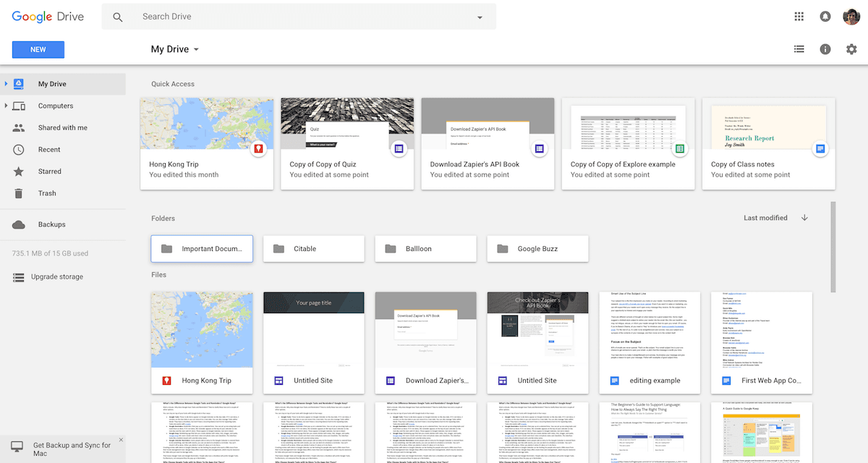Open Hong Kong Trip quick access card

[207, 144]
